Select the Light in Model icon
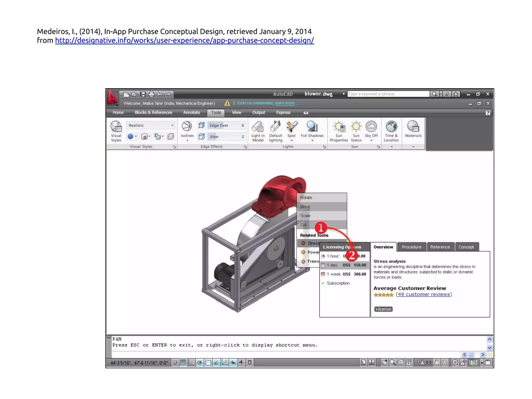Screen dimensions: 532x399 pos(258,127)
